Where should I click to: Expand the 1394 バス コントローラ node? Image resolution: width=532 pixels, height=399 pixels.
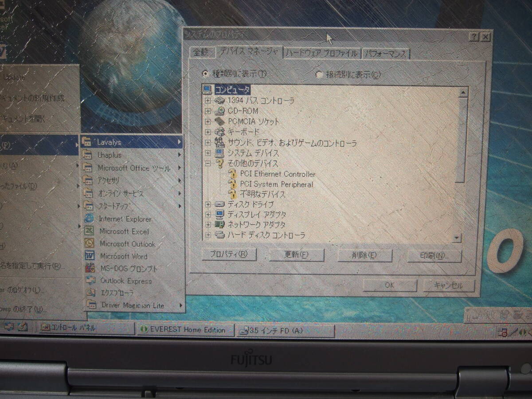pos(208,101)
